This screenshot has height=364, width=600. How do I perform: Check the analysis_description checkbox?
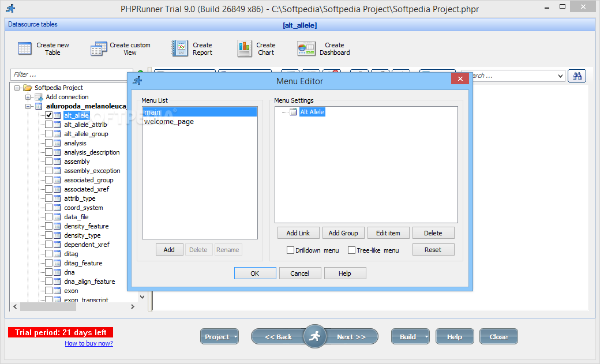click(x=48, y=152)
